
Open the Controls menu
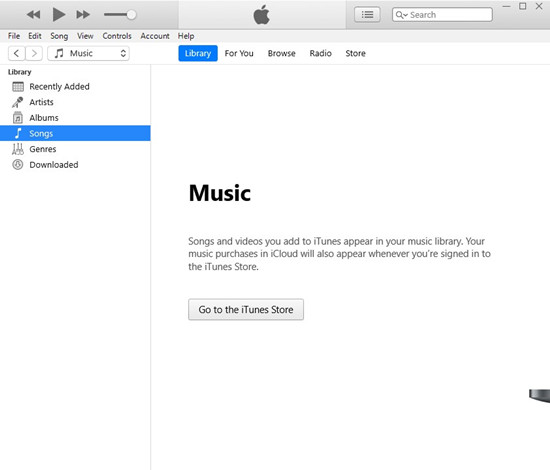(x=117, y=36)
